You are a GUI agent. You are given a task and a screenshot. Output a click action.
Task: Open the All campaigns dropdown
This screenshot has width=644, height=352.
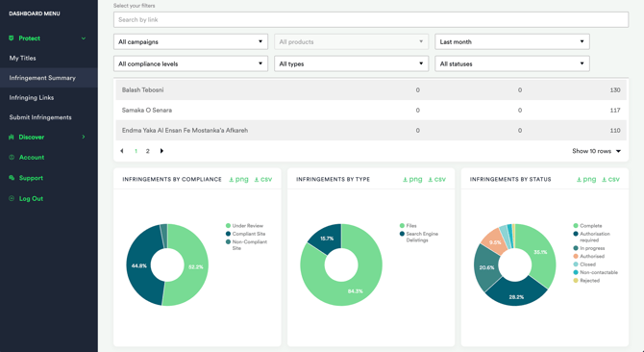click(190, 42)
